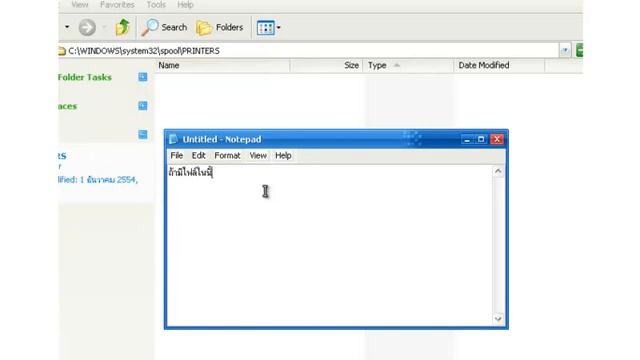Open Notepad Help menu

[x=283, y=156]
